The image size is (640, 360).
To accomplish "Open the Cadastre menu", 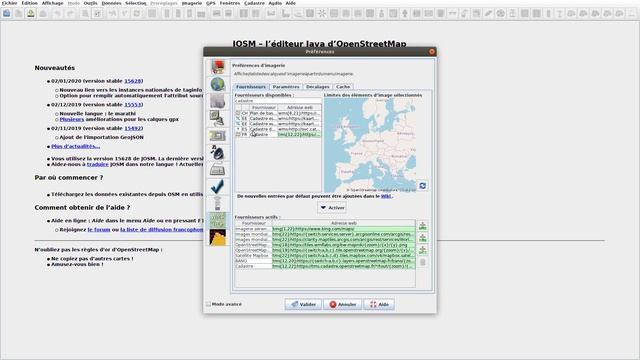I will coord(254,3).
